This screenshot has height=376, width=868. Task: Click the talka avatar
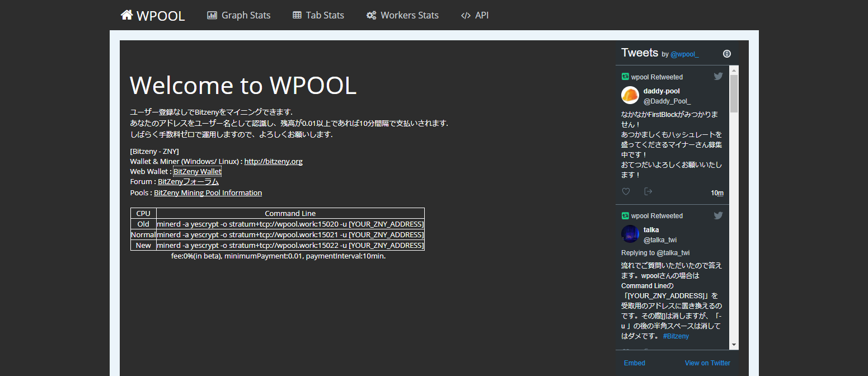pyautogui.click(x=630, y=234)
